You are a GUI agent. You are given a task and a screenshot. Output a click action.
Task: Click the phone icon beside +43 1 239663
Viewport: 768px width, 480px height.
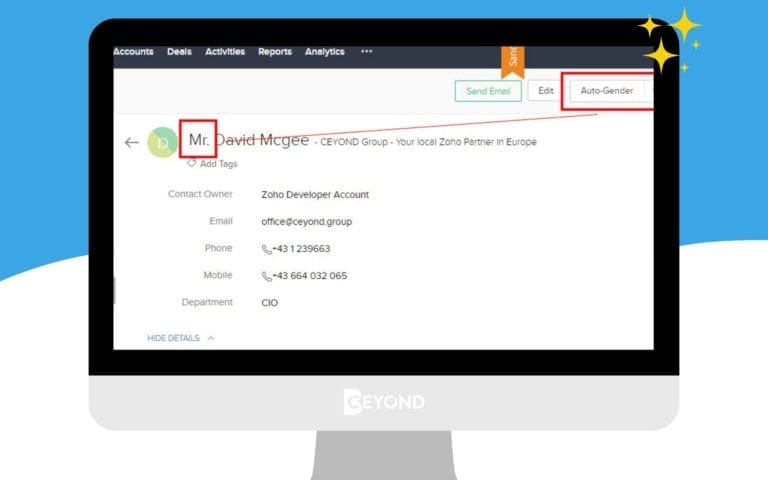266,249
